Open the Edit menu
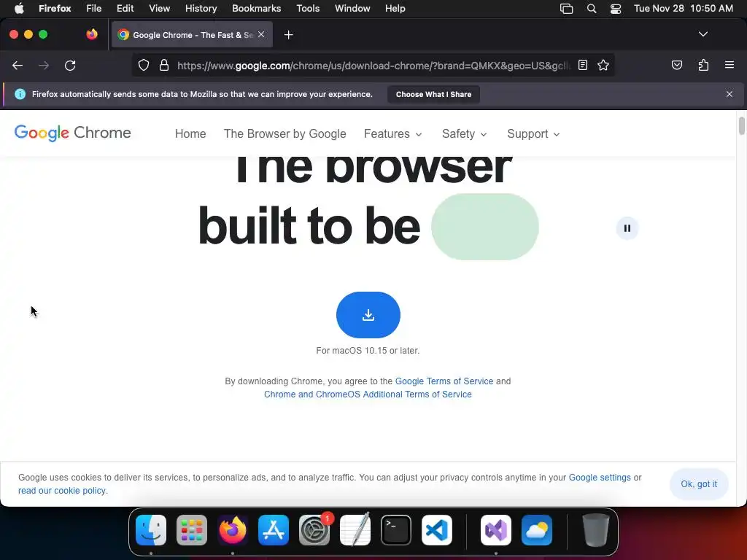This screenshot has width=747, height=560. pyautogui.click(x=125, y=8)
